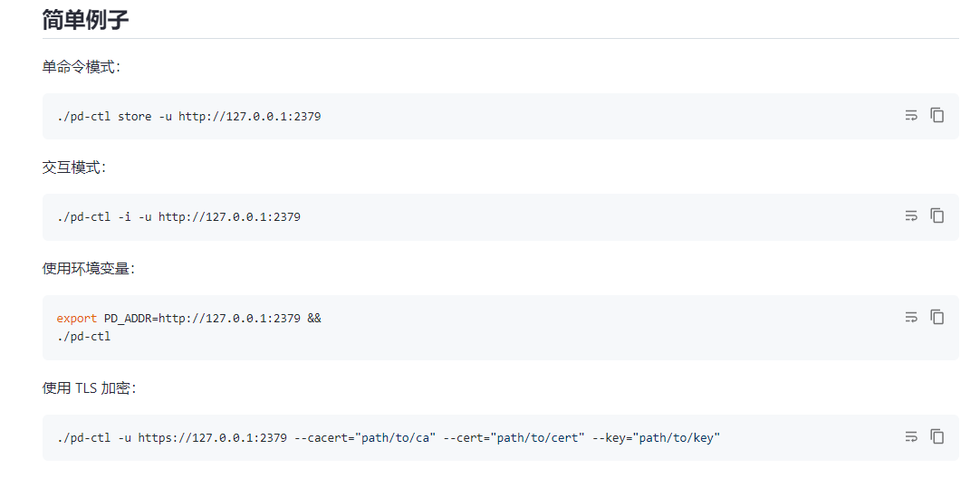Click PD_ADDR=http://127.0.0.1:2379 text in code

(203, 318)
